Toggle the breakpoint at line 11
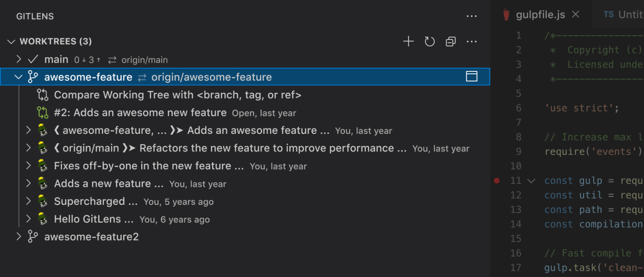The height and width of the screenshot is (277, 644). tap(497, 180)
